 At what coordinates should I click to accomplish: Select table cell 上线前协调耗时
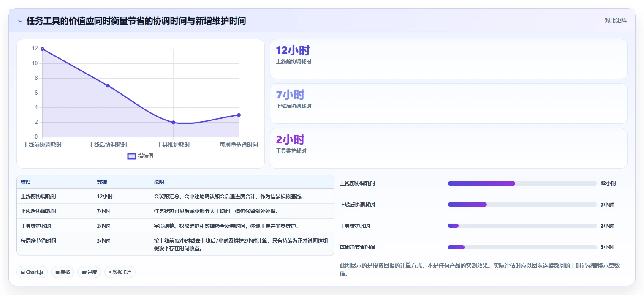38,197
